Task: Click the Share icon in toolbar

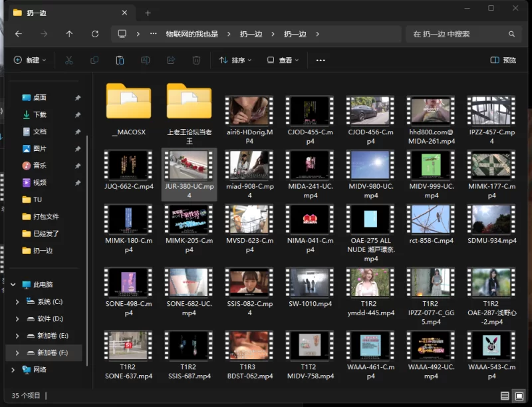Action: (171, 61)
